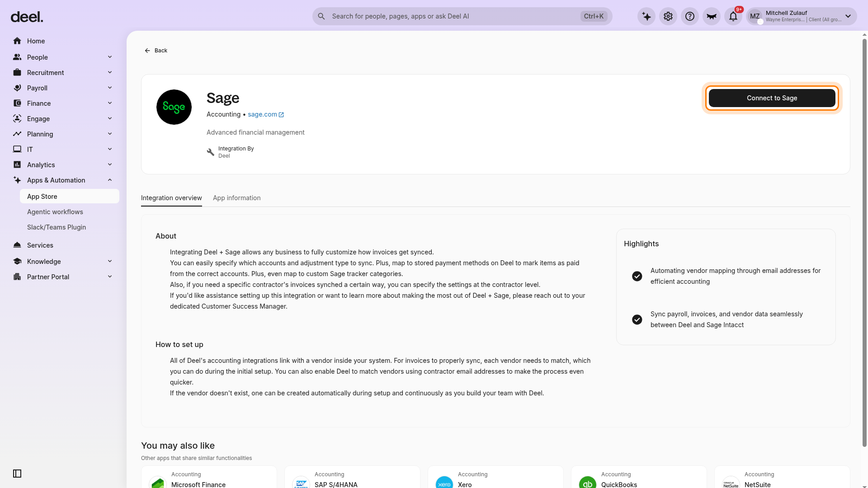
Task: Collapse sidebar using bottom panel icon
Action: coord(17,474)
